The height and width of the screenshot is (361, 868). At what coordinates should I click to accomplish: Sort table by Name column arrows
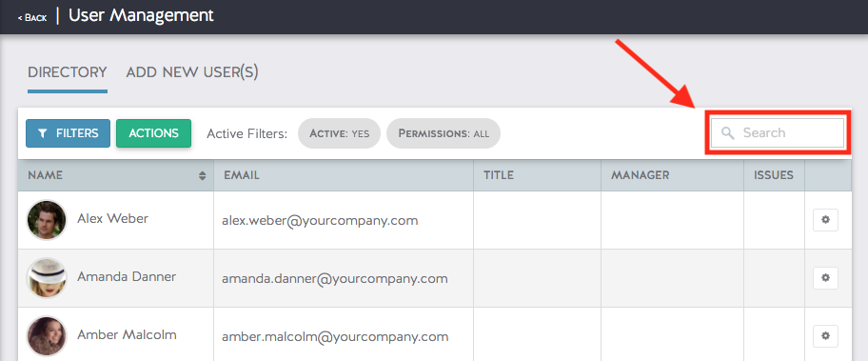[x=202, y=175]
